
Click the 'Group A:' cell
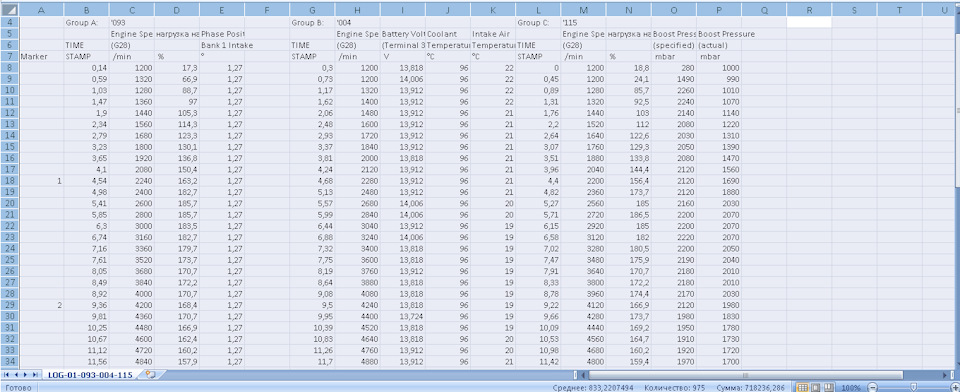[x=86, y=22]
